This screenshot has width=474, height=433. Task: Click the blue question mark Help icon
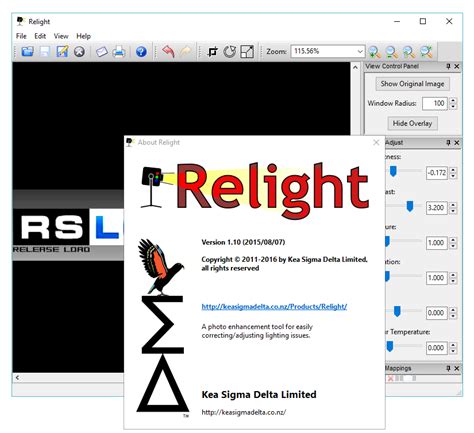click(141, 52)
